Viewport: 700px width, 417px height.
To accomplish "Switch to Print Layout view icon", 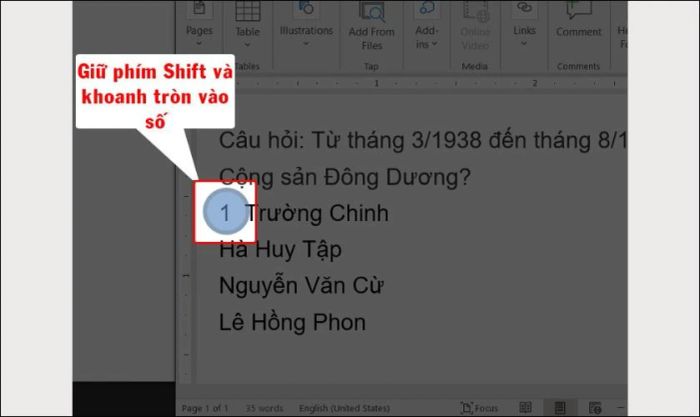I will [560, 408].
